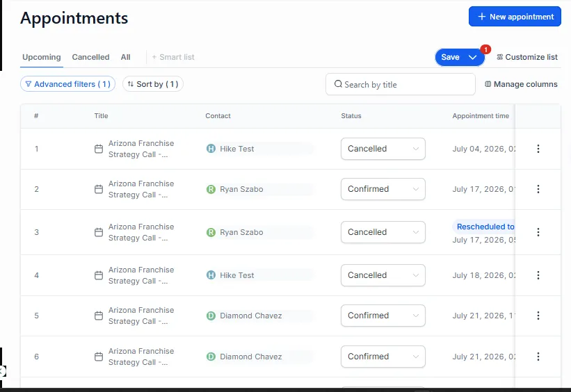The height and width of the screenshot is (392, 571).
Task: Open the Status dropdown for row 2 (Confirmed)
Action: [383, 189]
